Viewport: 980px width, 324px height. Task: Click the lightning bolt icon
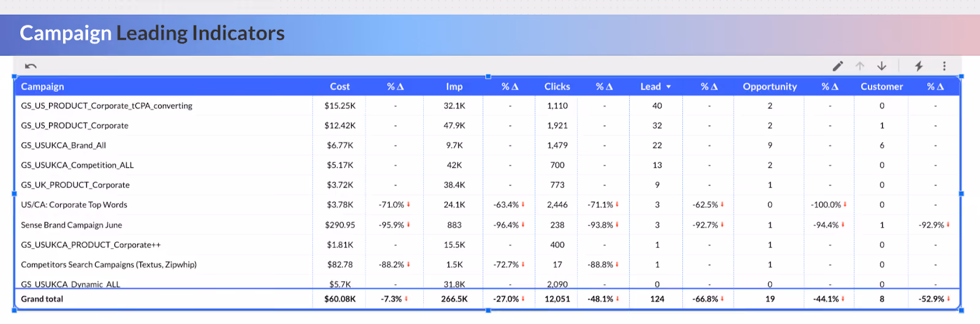[919, 66]
